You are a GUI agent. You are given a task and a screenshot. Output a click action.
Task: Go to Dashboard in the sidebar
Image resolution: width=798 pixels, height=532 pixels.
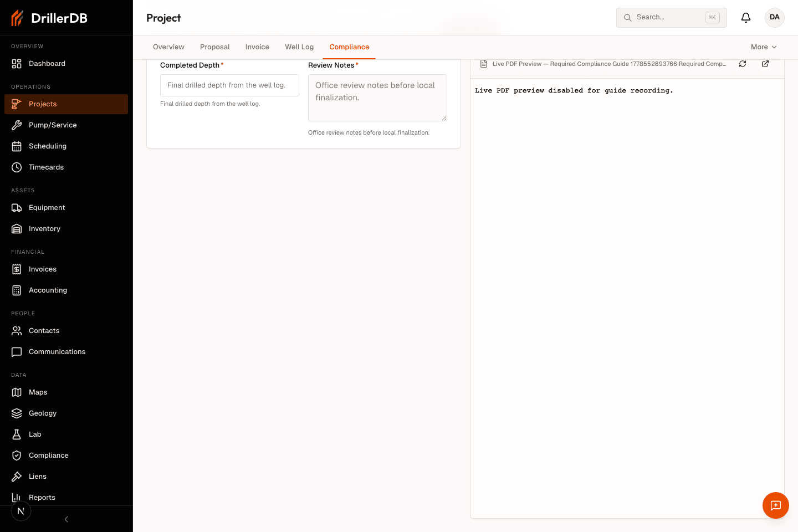click(66, 64)
